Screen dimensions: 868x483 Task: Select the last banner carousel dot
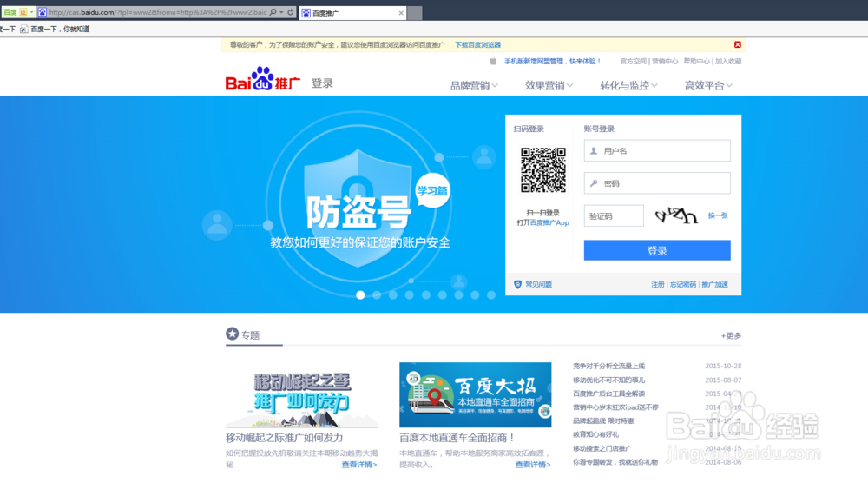point(491,295)
